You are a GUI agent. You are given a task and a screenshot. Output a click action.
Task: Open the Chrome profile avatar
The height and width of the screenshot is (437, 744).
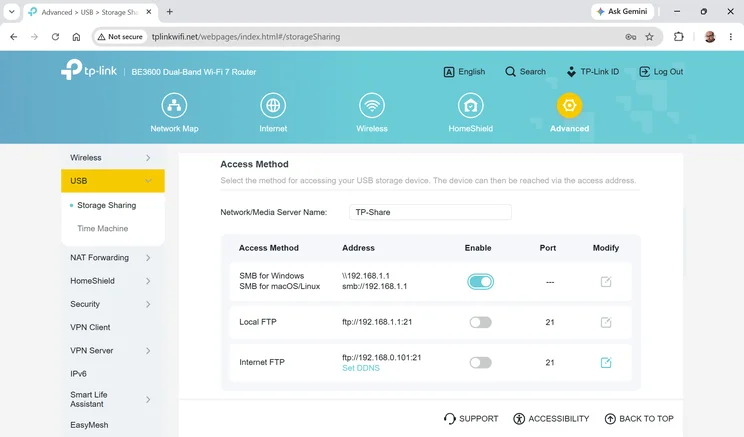[x=710, y=37]
